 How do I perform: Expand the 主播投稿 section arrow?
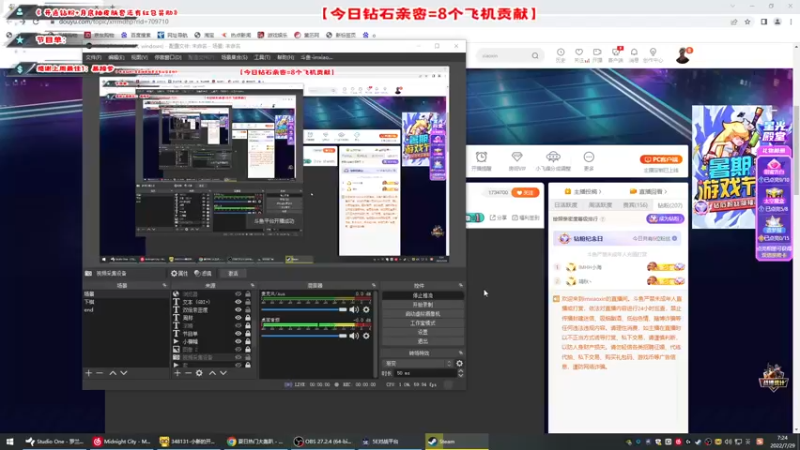(600, 192)
